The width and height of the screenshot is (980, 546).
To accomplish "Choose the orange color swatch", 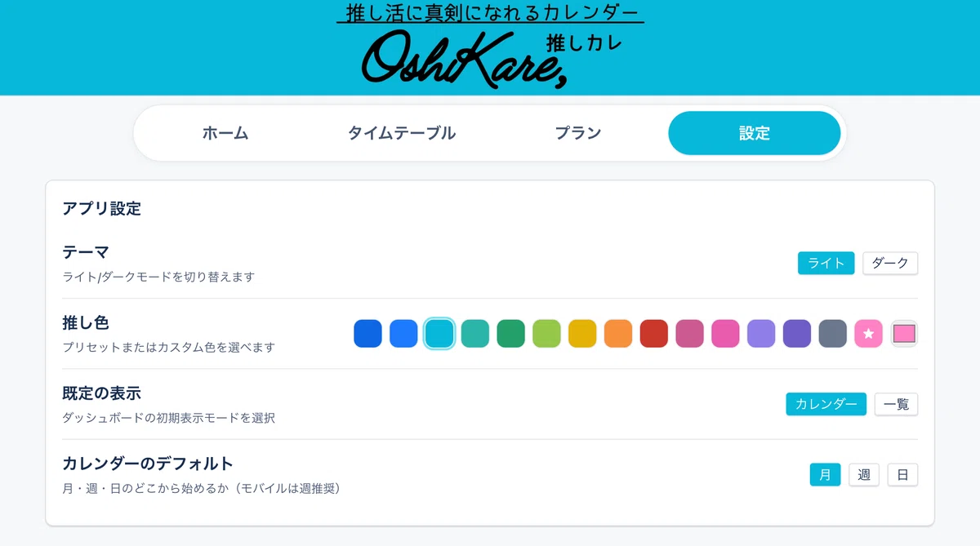I will pyautogui.click(x=618, y=334).
